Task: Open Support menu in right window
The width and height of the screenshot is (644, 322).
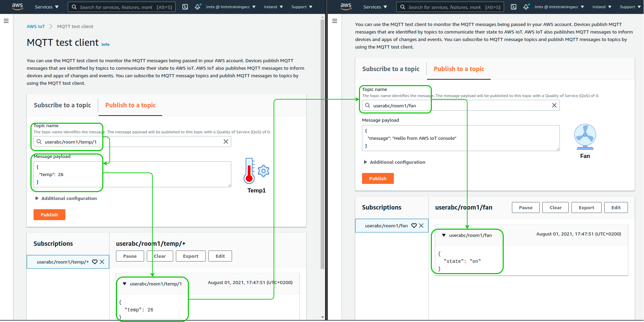Action: coord(630,7)
